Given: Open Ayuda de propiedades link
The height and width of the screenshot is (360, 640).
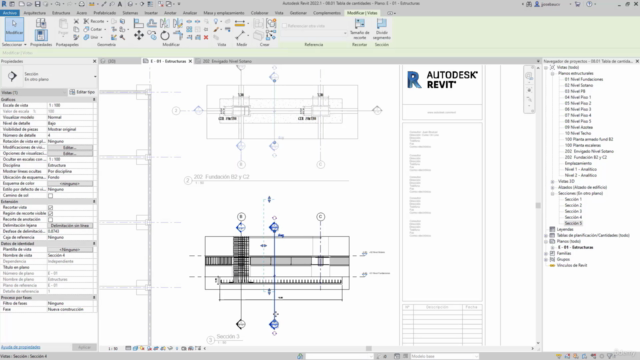Looking at the screenshot, I should [20, 347].
